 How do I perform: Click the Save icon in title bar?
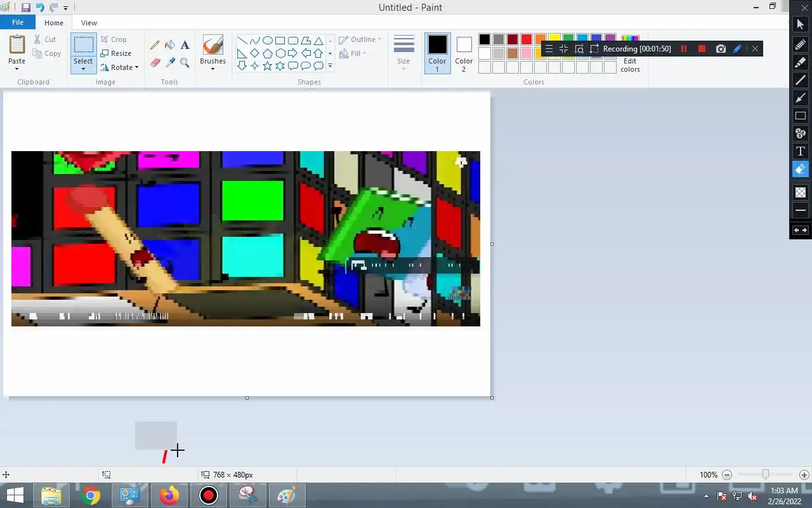click(26, 8)
